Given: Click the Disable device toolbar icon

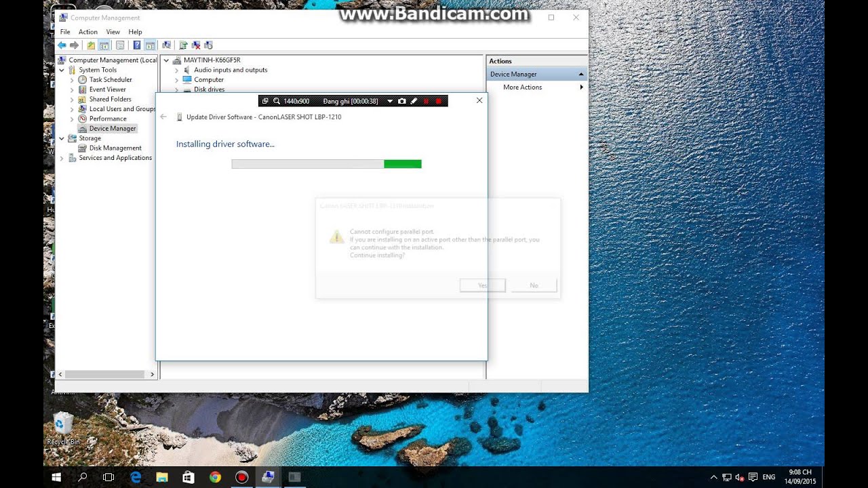Looking at the screenshot, I should (x=208, y=45).
